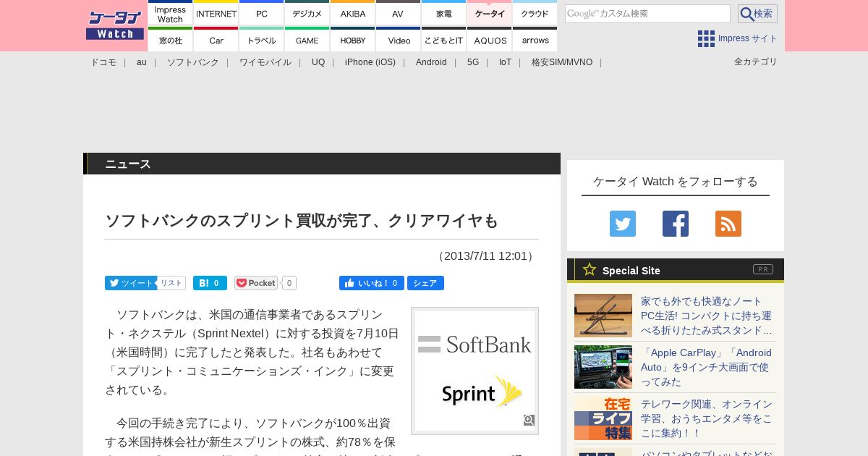Open Twitter follow icon in sidebar

623,224
